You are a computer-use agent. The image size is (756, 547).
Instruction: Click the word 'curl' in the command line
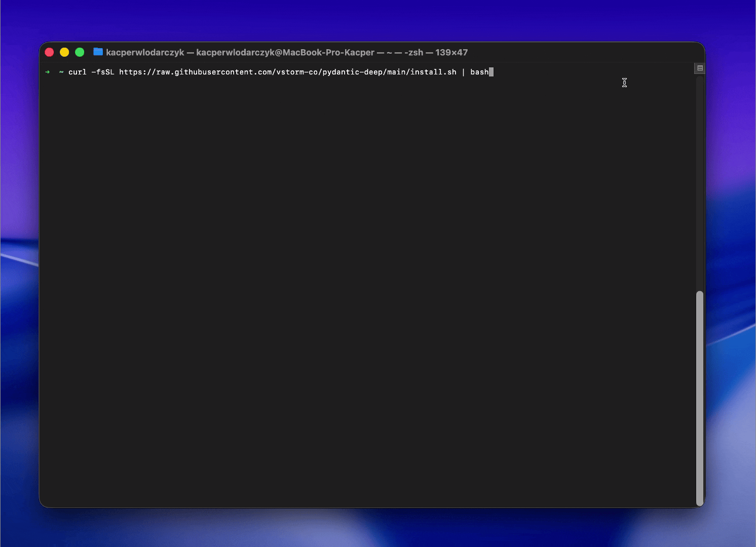(78, 72)
